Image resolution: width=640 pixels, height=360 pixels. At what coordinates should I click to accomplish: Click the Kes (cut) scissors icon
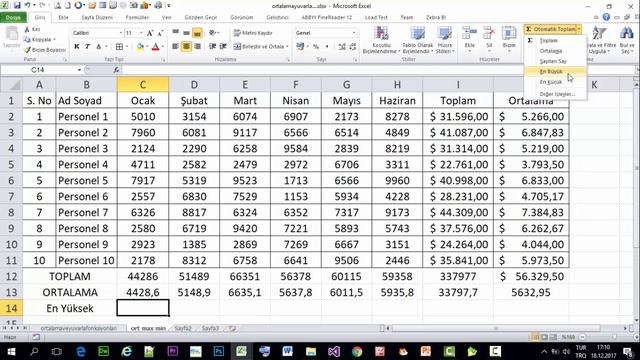(27, 29)
